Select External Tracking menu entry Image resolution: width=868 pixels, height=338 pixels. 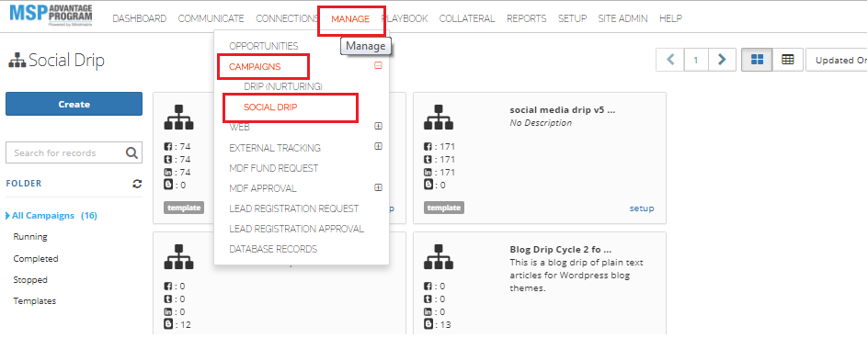coord(275,148)
